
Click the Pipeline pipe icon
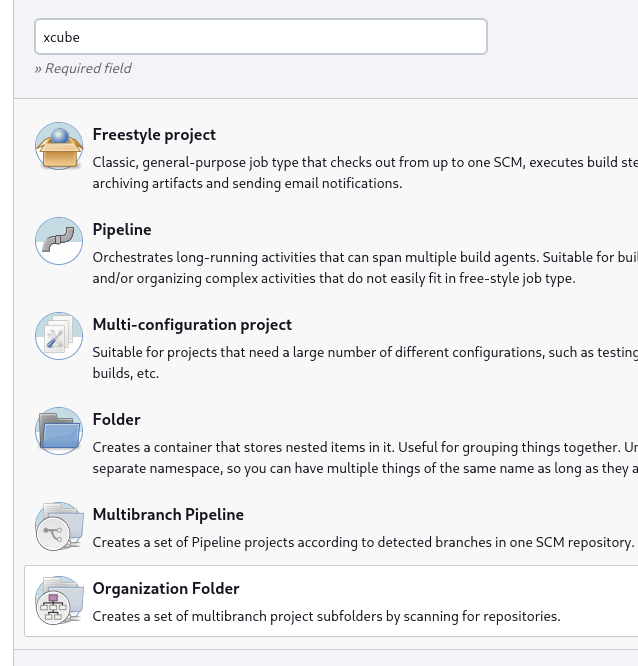pos(59,241)
